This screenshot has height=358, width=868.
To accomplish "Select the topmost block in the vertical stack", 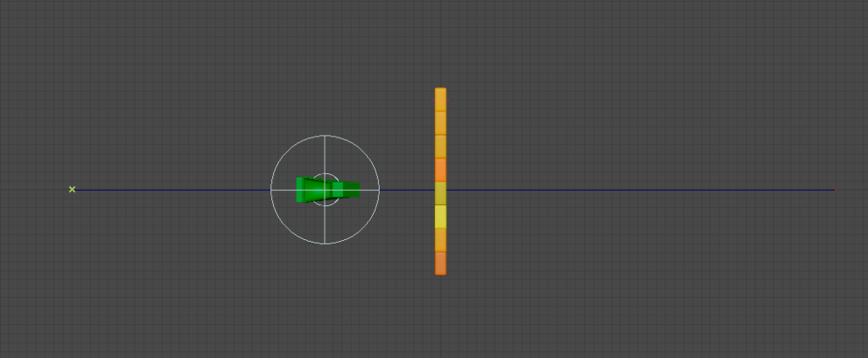I will pos(441,99).
